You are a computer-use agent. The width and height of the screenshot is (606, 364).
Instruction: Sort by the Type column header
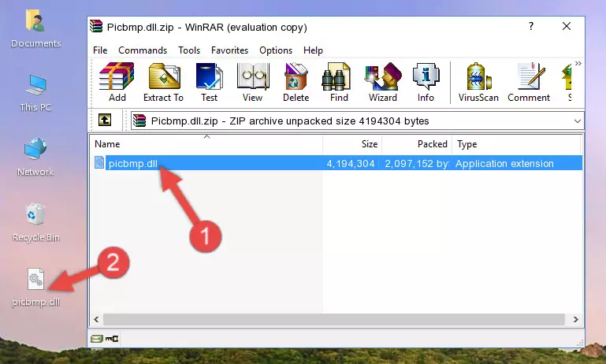[516, 144]
